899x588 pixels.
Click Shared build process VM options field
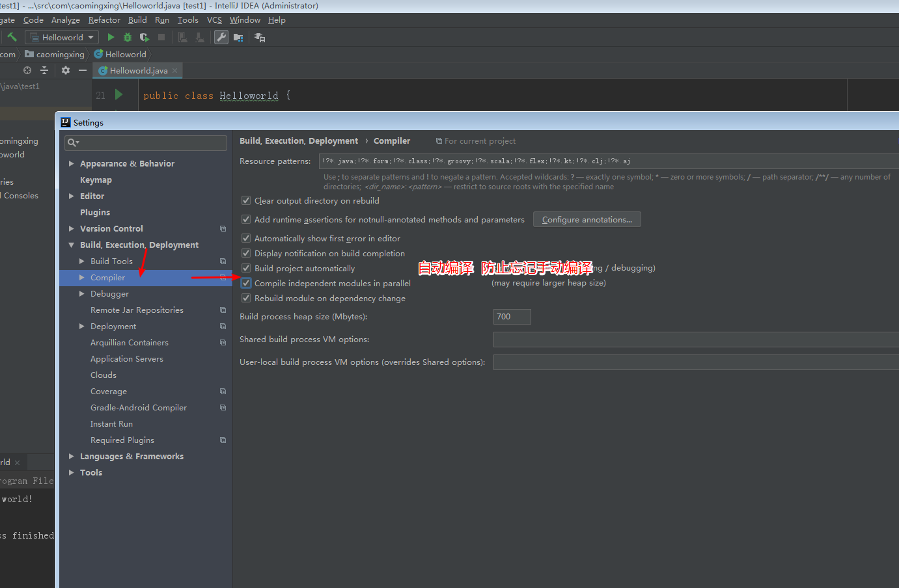point(696,340)
